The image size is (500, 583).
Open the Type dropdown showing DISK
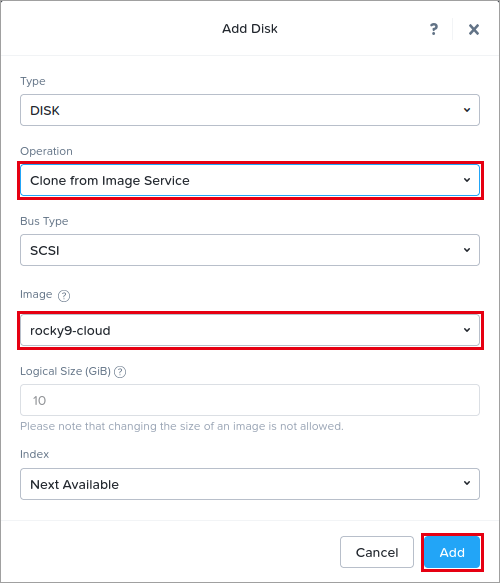(x=250, y=110)
